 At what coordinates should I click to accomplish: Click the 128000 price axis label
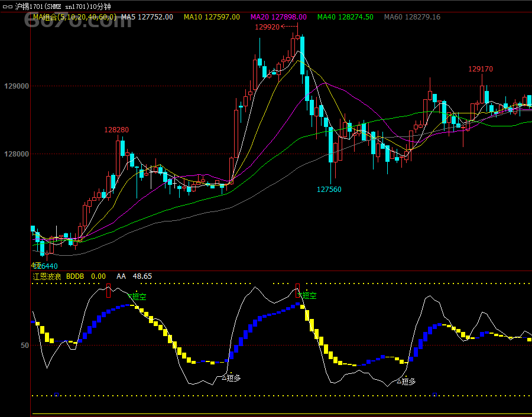coord(17,154)
